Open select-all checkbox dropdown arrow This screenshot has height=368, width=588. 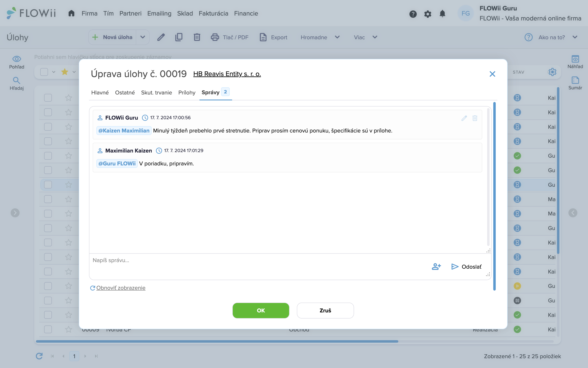pos(54,72)
